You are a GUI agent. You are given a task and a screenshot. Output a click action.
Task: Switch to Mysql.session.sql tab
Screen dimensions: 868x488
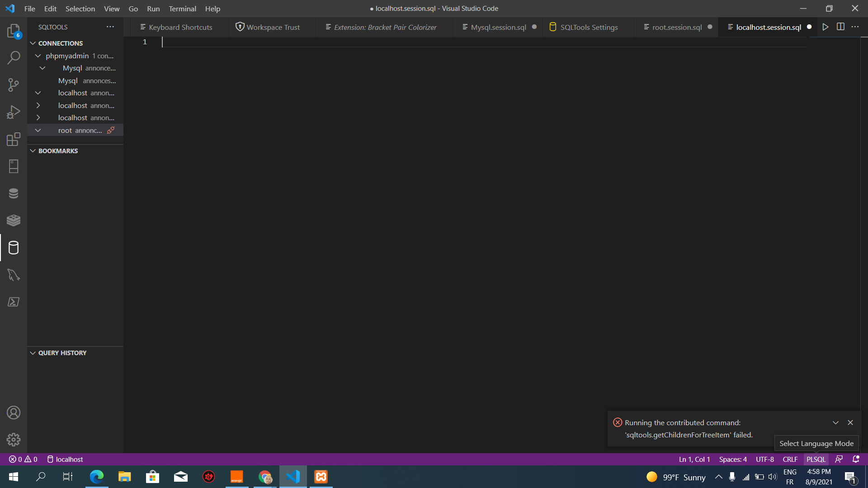[x=498, y=27]
